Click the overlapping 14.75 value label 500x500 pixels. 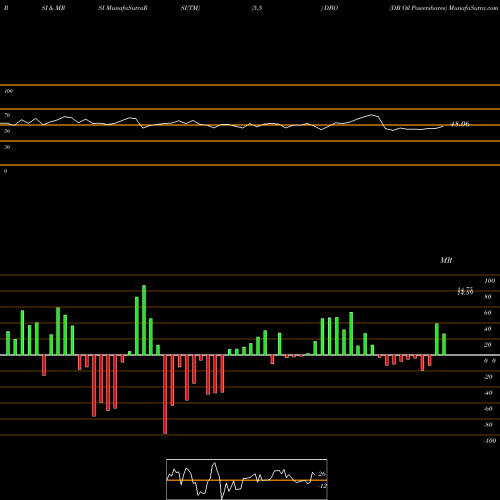[x=465, y=289]
